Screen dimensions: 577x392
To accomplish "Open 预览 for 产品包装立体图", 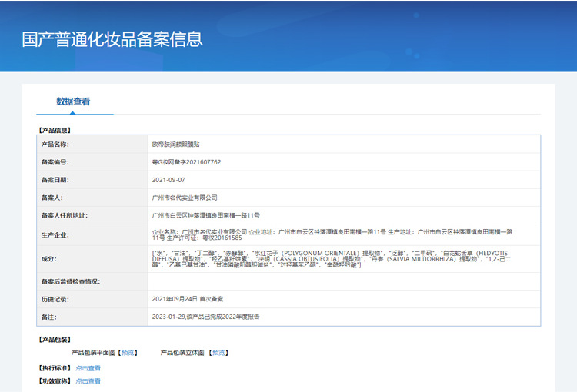I will point(218,353).
